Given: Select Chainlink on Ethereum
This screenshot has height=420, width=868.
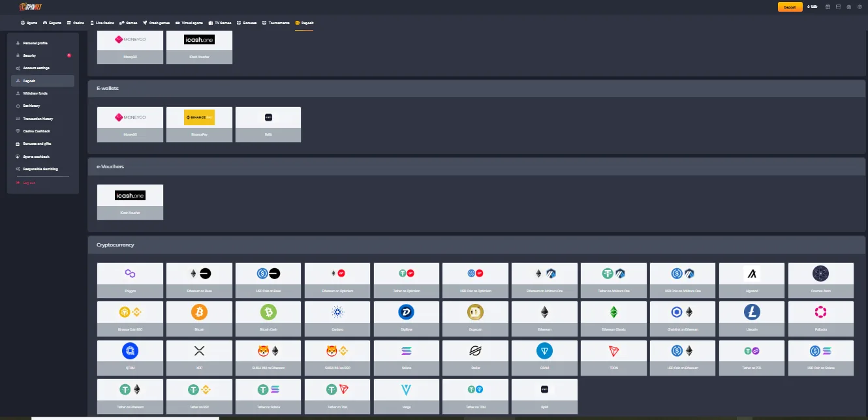Looking at the screenshot, I should pyautogui.click(x=683, y=319).
